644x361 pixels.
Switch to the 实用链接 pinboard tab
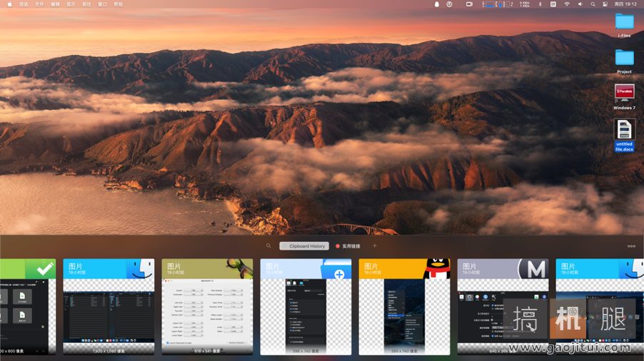[348, 246]
